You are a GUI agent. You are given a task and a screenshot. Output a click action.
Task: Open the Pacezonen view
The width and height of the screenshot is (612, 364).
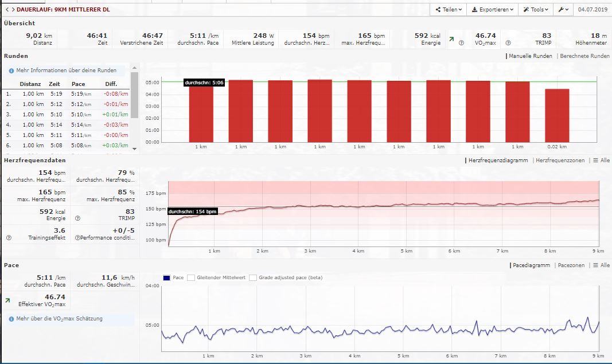(x=571, y=265)
